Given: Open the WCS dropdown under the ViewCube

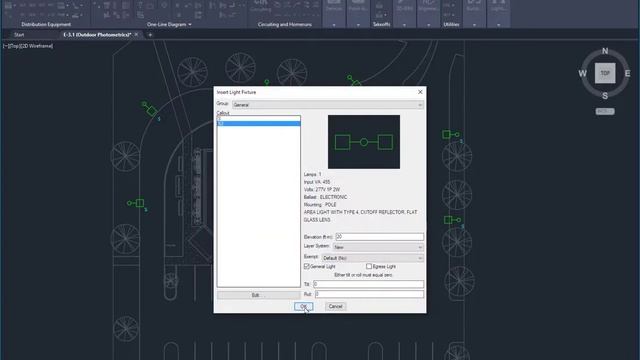Looking at the screenshot, I should 605,111.
